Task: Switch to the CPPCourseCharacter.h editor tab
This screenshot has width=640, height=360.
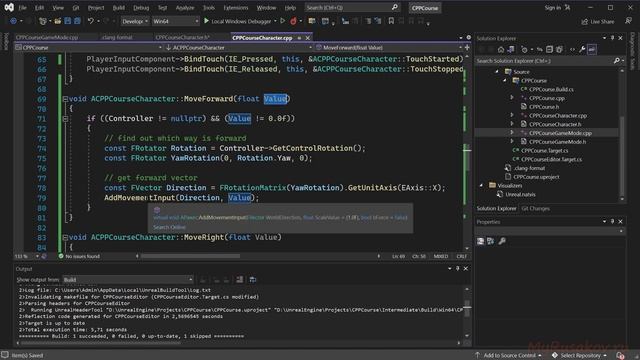Action: click(182, 37)
